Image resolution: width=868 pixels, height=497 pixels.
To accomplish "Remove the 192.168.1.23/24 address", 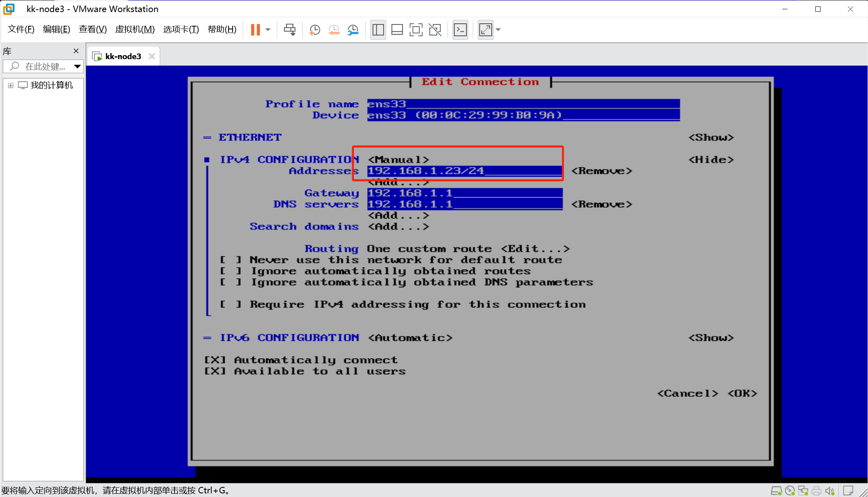I will tap(602, 171).
